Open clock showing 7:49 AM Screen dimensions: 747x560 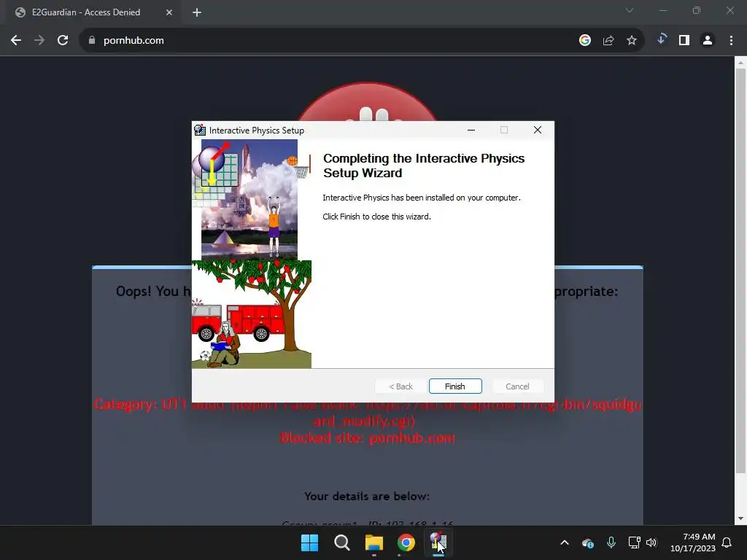click(693, 542)
